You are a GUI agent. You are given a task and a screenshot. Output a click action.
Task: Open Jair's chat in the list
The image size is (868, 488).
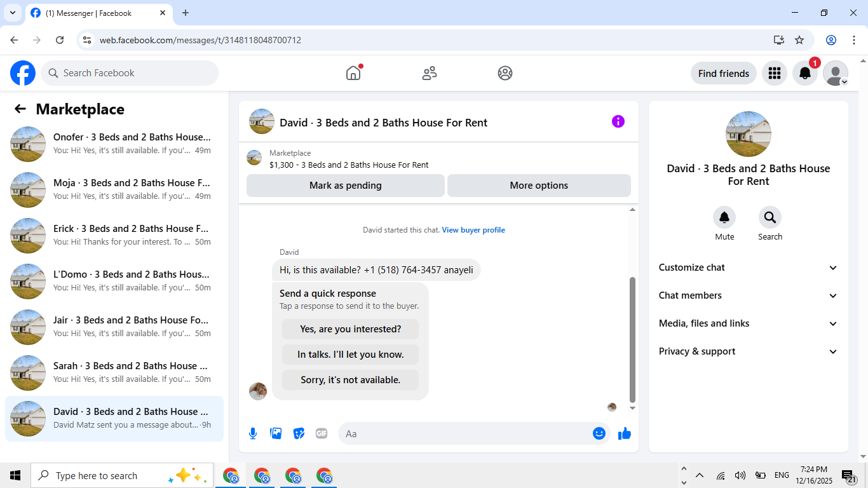pyautogui.click(x=114, y=327)
